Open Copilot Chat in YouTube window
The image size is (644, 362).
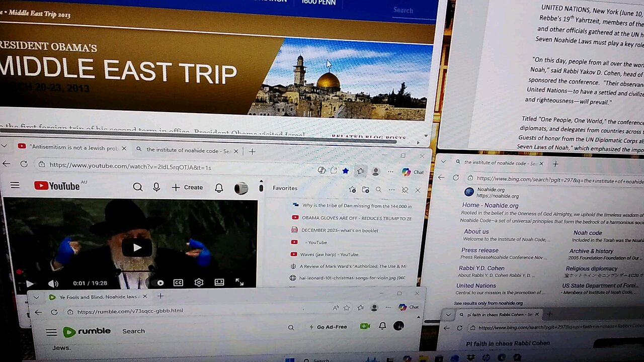(x=413, y=172)
